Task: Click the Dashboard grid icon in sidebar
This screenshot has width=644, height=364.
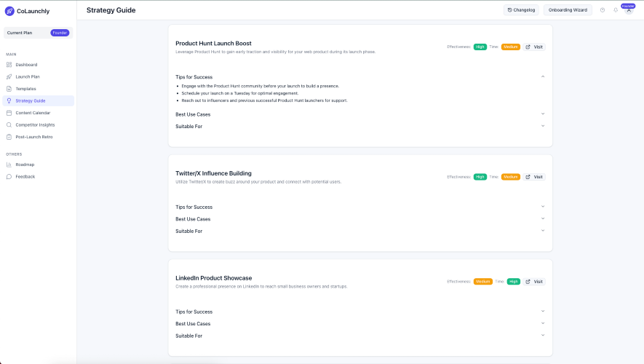Action: 9,65
